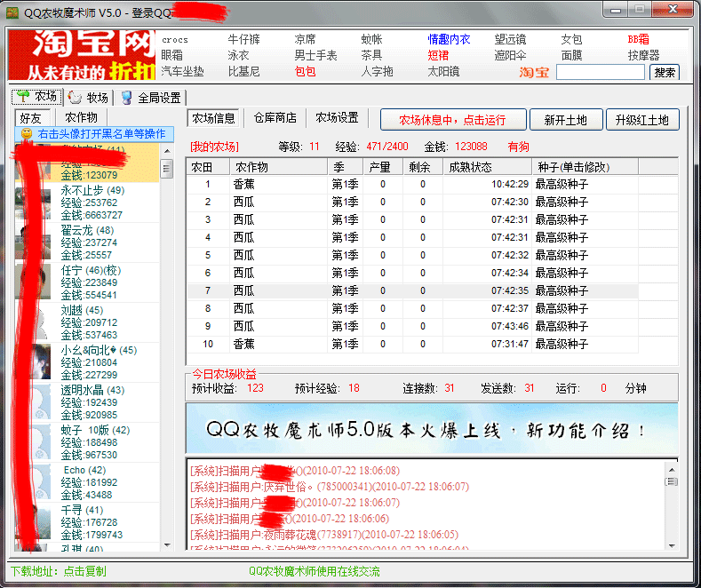The image size is (701, 588).
Task: Click the 新开土地 button
Action: click(566, 120)
